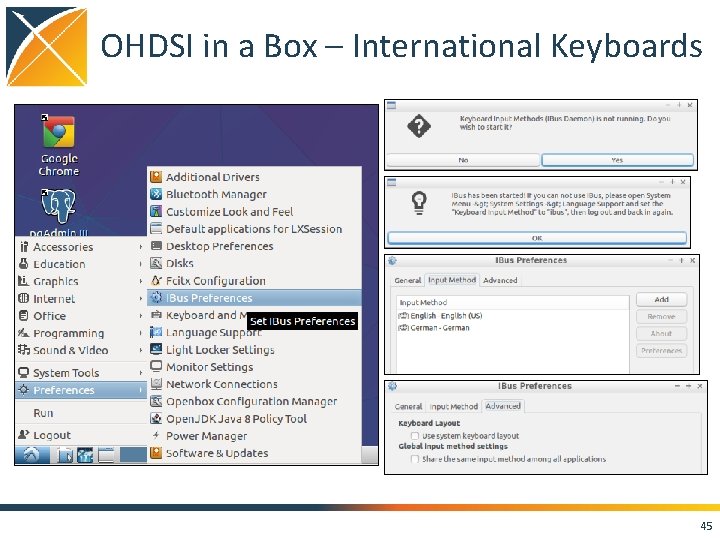Click Bluetooth Manager icon
Viewport: 720px width, 540px height.
pos(156,194)
